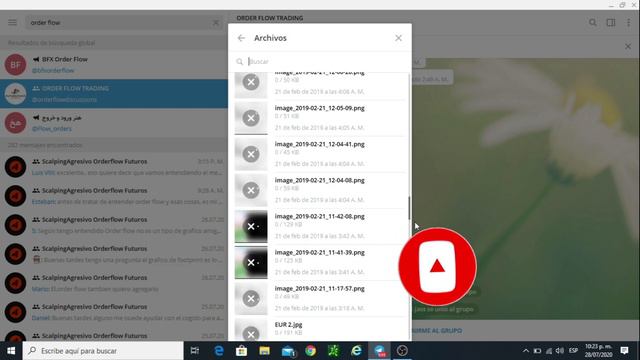Select file name image_2019-02-21_11-42-08.png

click(320, 216)
